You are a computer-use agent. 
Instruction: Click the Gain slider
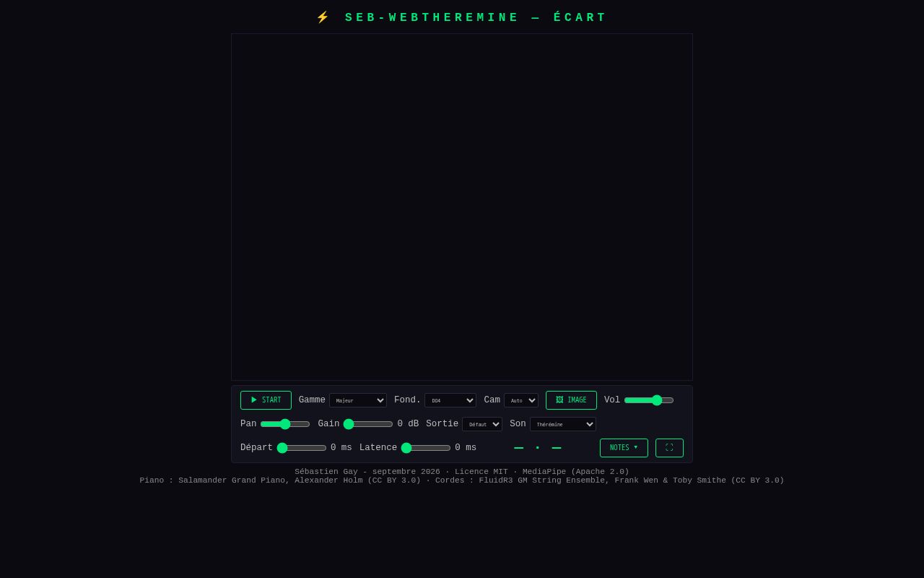coord(368,424)
